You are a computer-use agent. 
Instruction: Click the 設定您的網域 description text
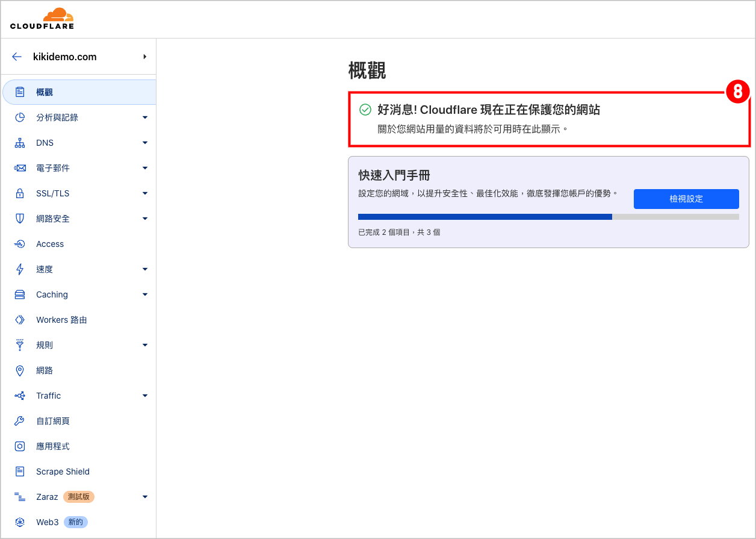[488, 193]
